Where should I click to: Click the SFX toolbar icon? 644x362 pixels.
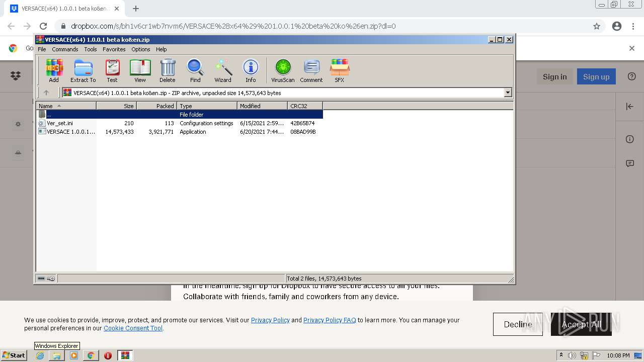click(x=340, y=70)
